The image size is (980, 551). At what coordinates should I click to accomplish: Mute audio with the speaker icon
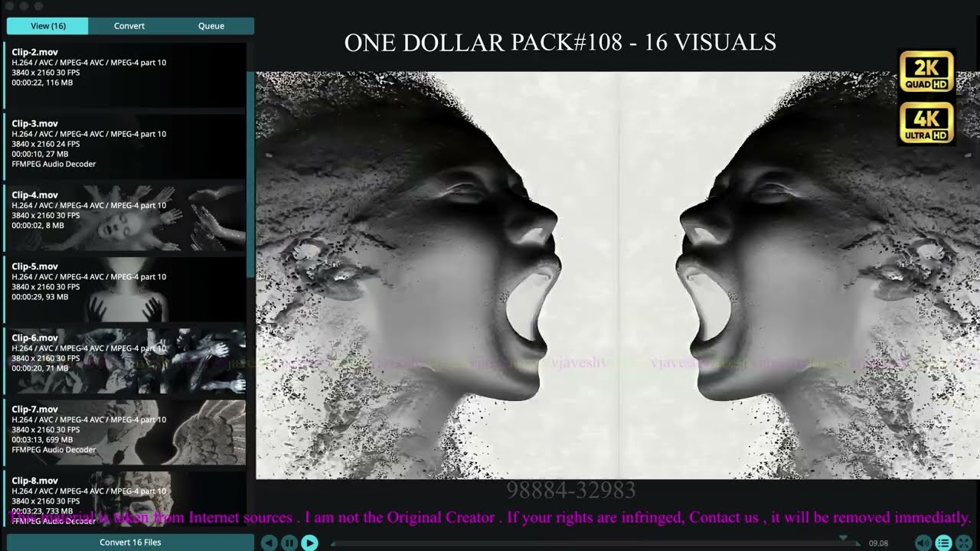point(924,543)
